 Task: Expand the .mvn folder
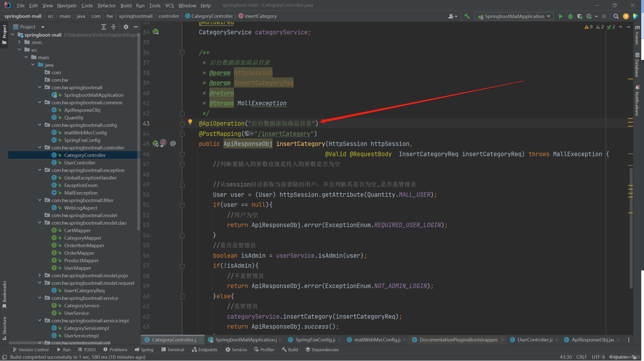click(x=20, y=42)
